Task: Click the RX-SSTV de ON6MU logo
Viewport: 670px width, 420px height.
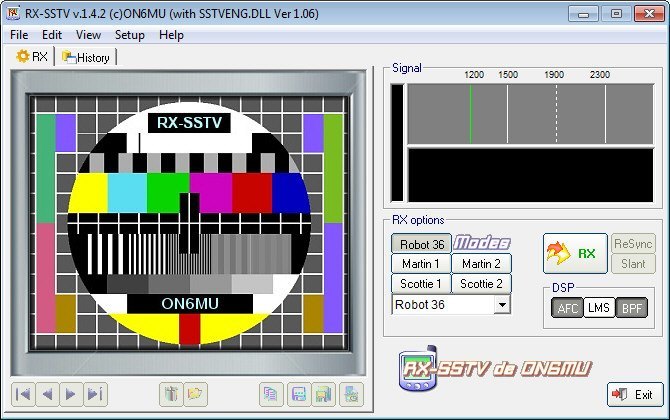Action: coord(495,369)
